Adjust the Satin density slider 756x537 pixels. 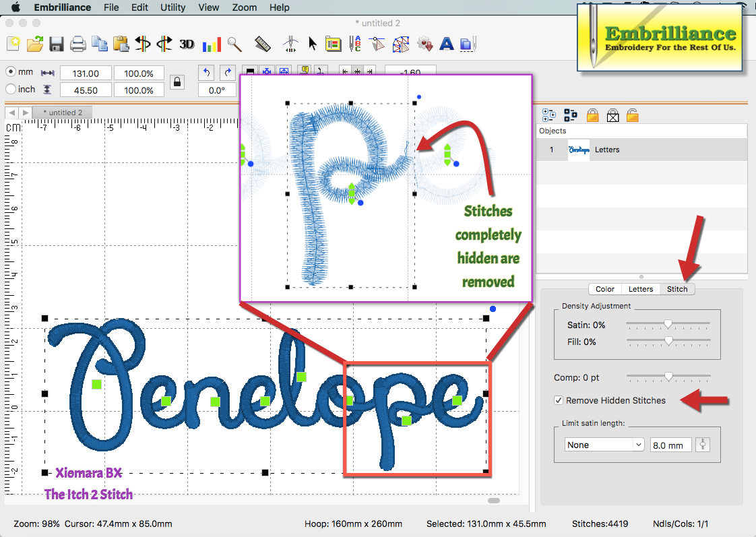click(x=668, y=324)
